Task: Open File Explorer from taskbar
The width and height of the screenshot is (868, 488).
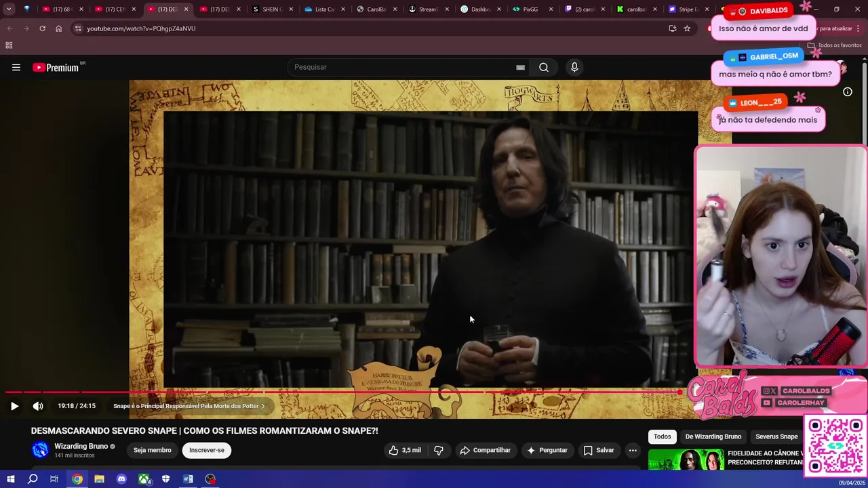Action: (x=99, y=479)
